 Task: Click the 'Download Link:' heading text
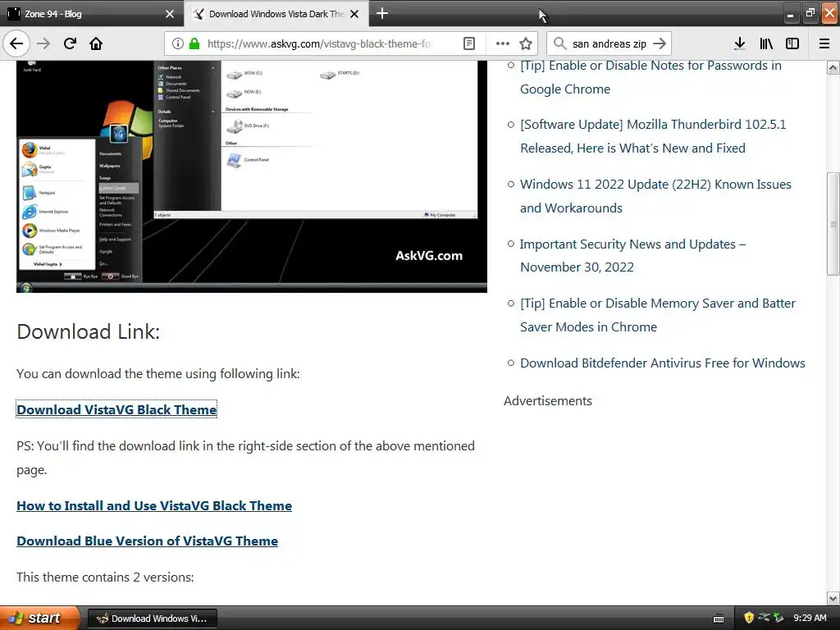(x=89, y=331)
